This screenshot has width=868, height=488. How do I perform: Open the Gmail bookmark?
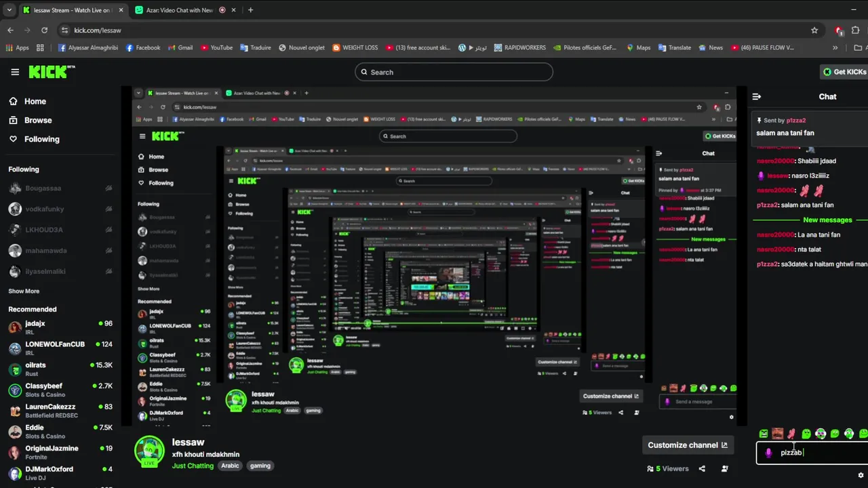(180, 47)
